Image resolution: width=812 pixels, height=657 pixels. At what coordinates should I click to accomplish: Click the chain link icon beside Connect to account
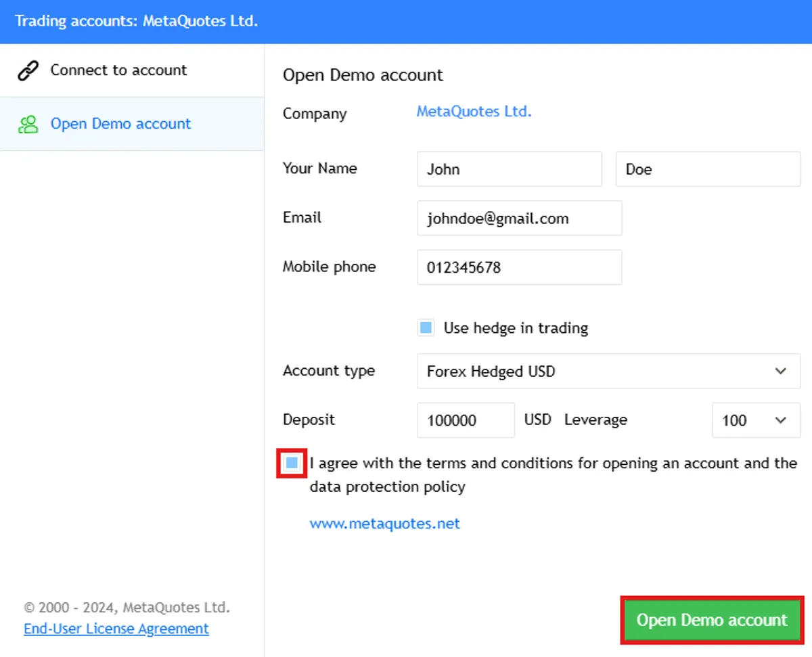point(28,70)
